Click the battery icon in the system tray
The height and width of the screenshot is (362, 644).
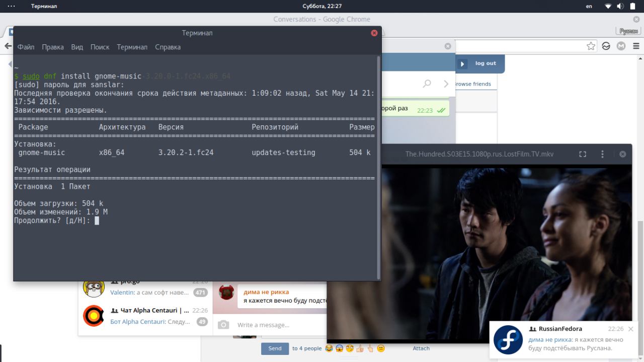click(x=633, y=6)
